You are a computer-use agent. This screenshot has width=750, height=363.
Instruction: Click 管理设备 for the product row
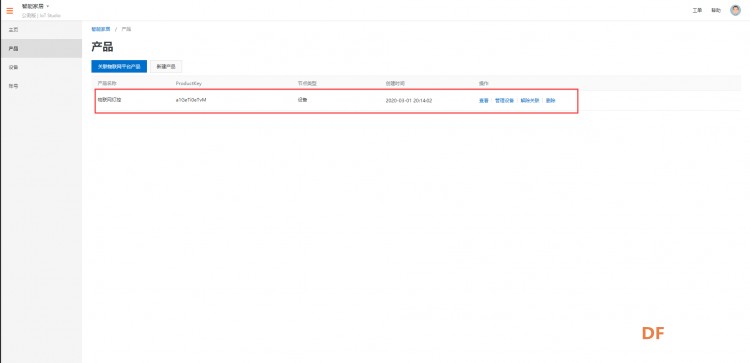[504, 101]
